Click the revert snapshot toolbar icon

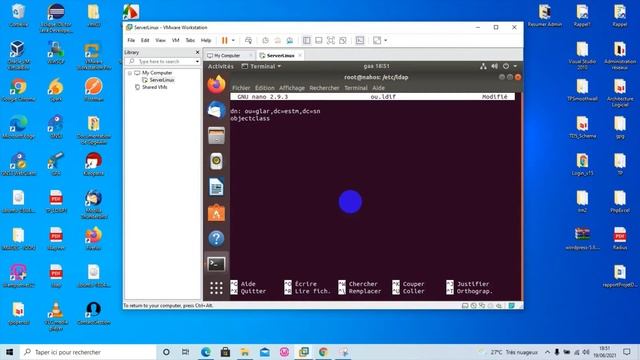[278, 40]
